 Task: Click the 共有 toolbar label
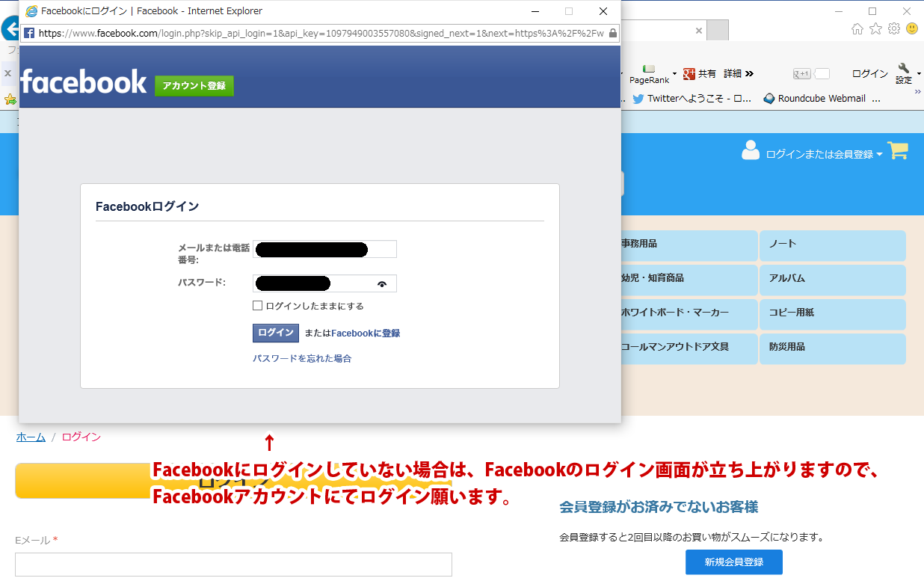coord(707,73)
